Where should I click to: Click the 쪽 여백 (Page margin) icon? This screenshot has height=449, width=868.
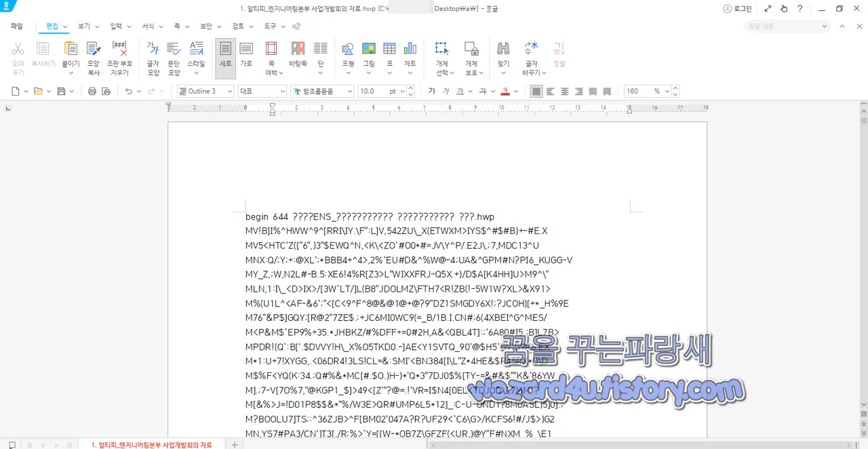271,49
